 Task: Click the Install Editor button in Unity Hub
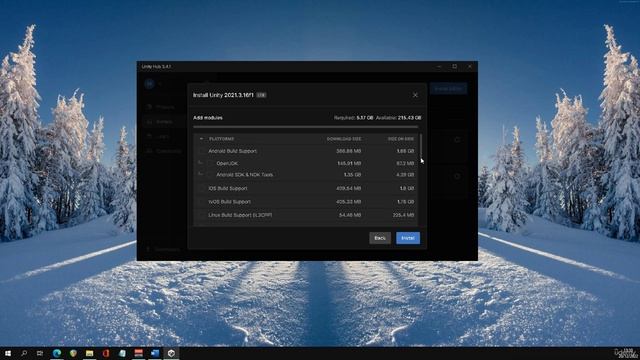click(x=448, y=89)
